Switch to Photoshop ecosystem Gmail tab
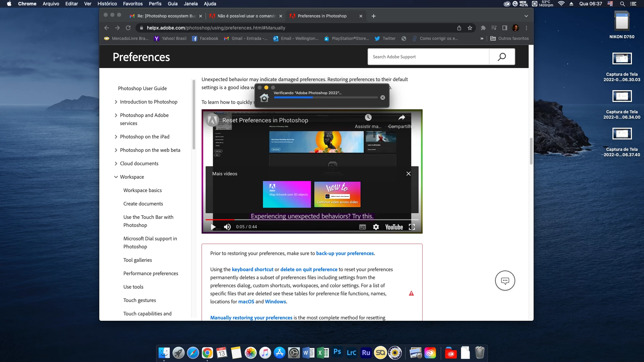The image size is (644, 362). 166,16
